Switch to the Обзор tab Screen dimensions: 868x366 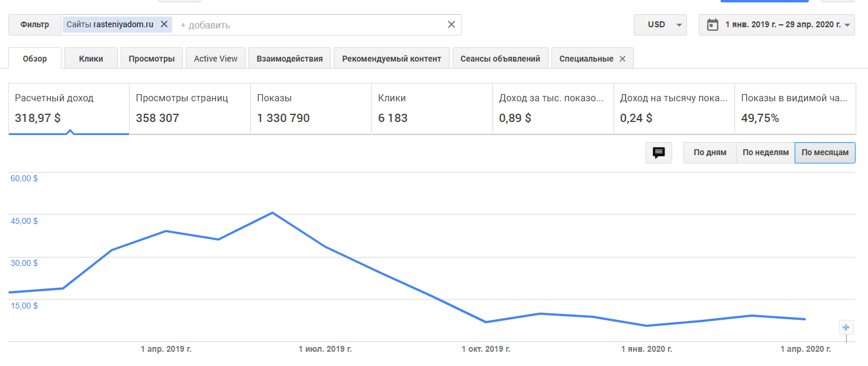(x=35, y=59)
